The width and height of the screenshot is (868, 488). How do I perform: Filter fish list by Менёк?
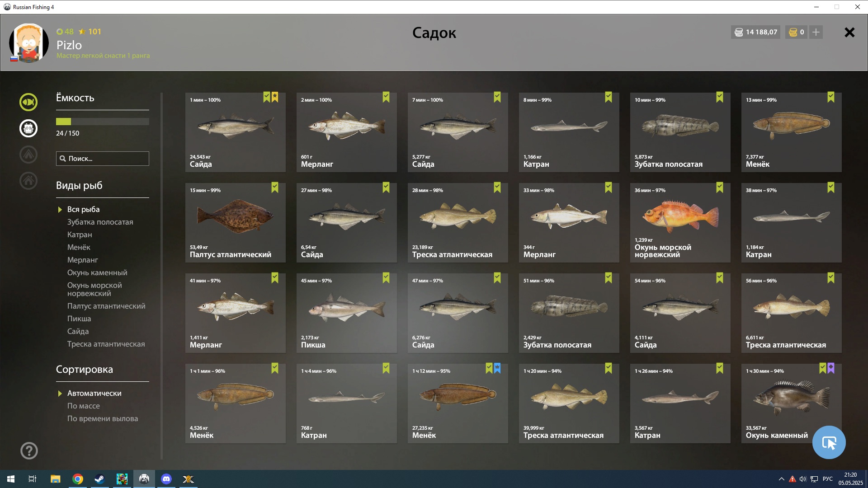79,247
